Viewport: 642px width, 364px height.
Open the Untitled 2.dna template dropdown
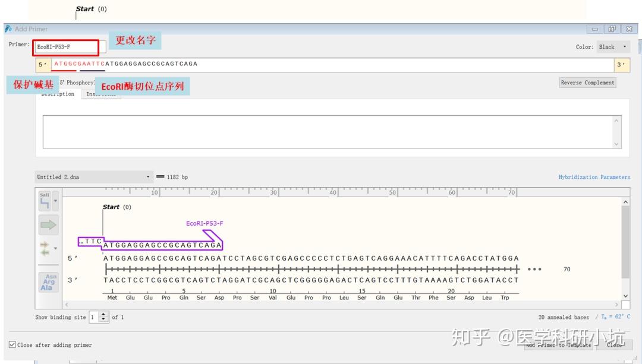[148, 176]
